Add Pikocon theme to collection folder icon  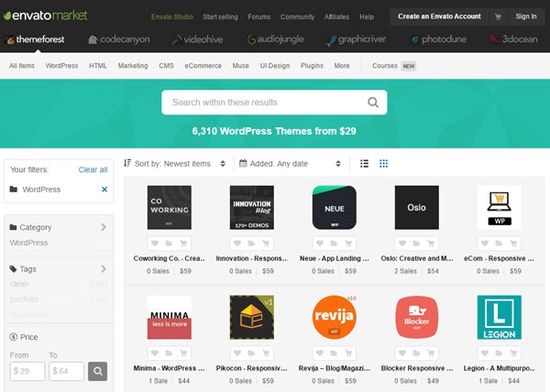tap(251, 354)
